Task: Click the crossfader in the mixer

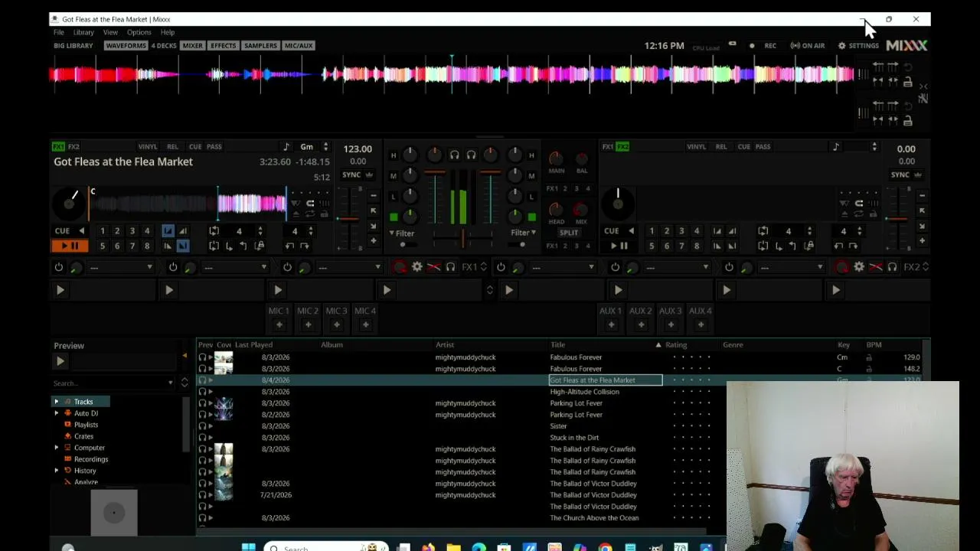Action: 462,238
